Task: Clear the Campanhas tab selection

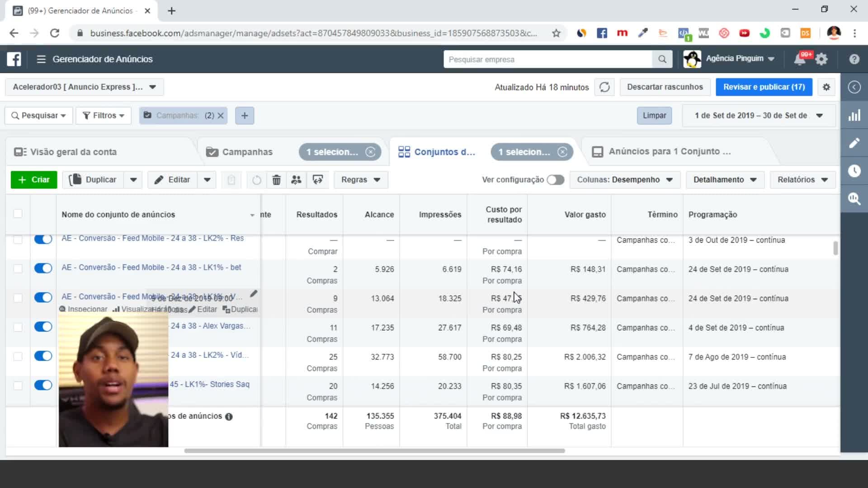Action: coord(370,152)
